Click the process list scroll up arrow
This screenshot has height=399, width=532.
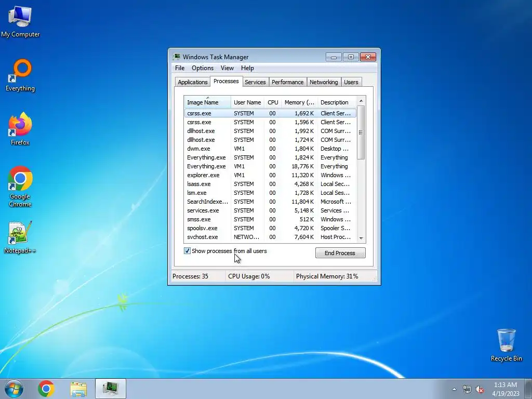click(x=361, y=101)
